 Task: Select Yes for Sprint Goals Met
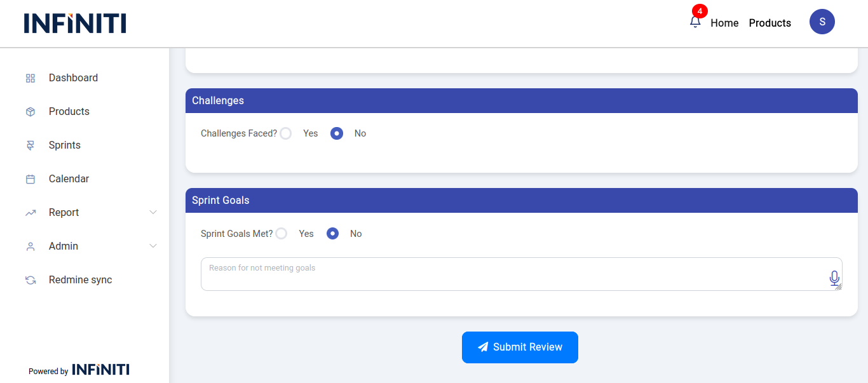[281, 234]
